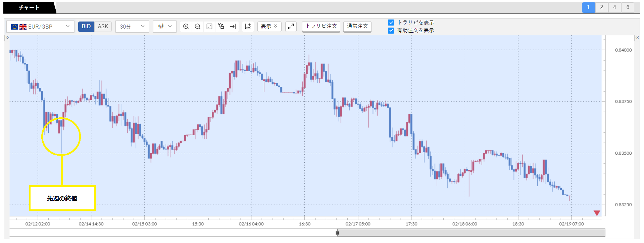Switch to 6-chart layout
This screenshot has height=243, width=644.
pyautogui.click(x=628, y=7)
